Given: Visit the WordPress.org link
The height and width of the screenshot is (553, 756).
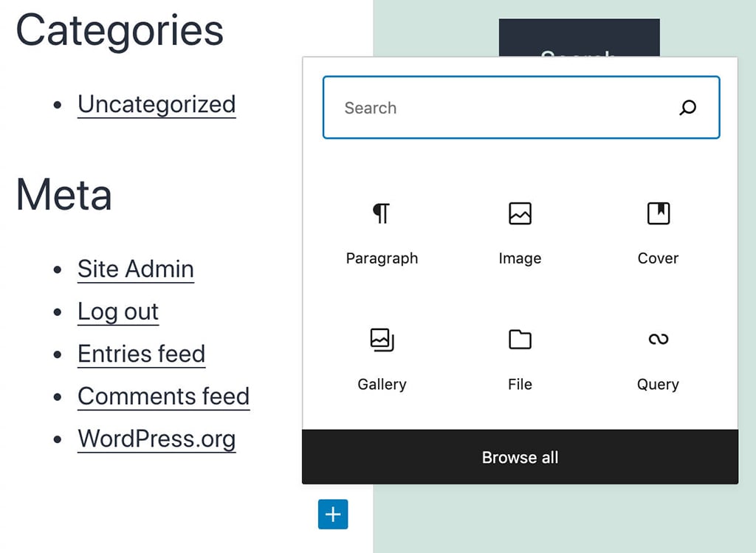Looking at the screenshot, I should (x=157, y=439).
